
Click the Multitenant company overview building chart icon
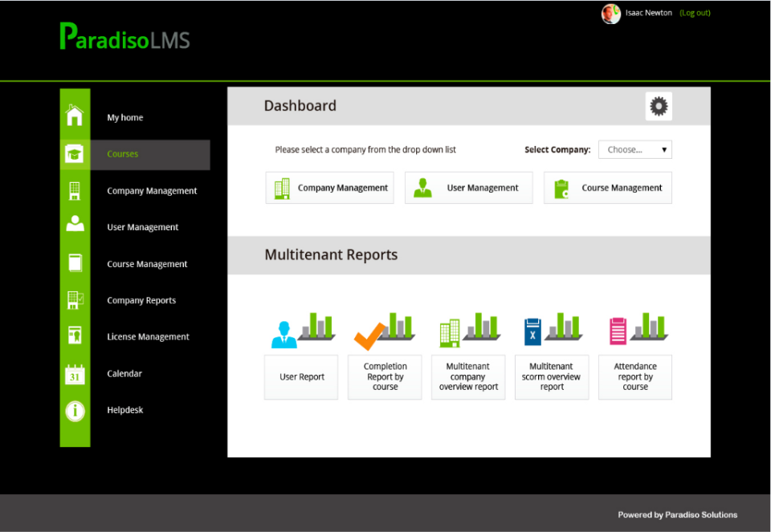[x=469, y=330]
